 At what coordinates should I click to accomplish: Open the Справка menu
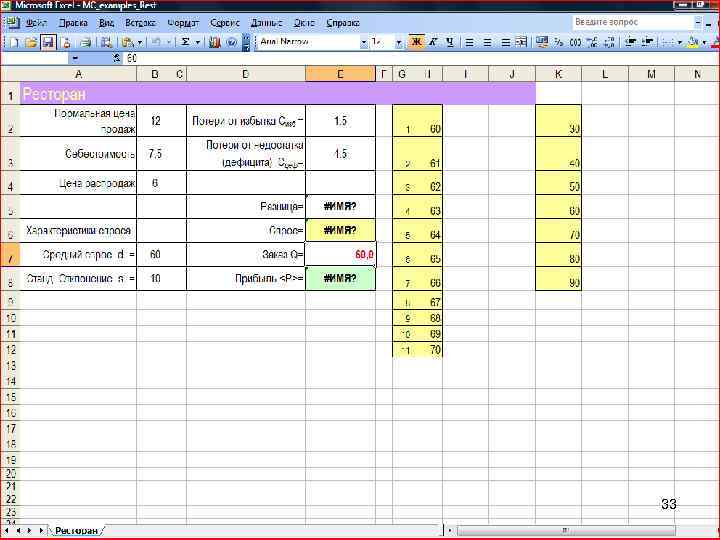coord(343,22)
